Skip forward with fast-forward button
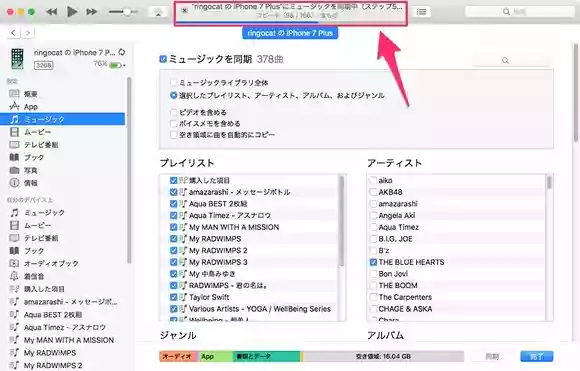580x371 pixels. click(92, 12)
